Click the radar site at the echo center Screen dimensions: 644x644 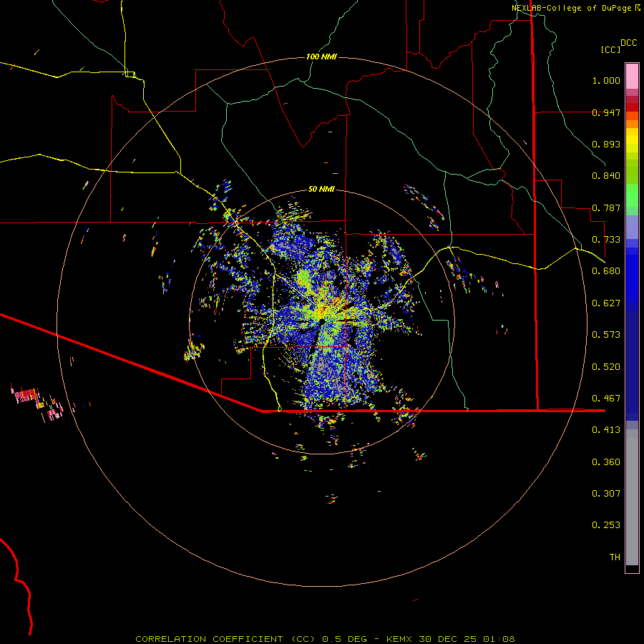[322, 321]
